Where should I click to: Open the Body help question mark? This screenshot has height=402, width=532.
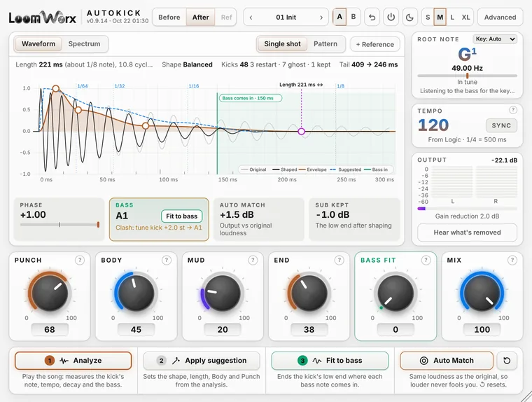[167, 260]
